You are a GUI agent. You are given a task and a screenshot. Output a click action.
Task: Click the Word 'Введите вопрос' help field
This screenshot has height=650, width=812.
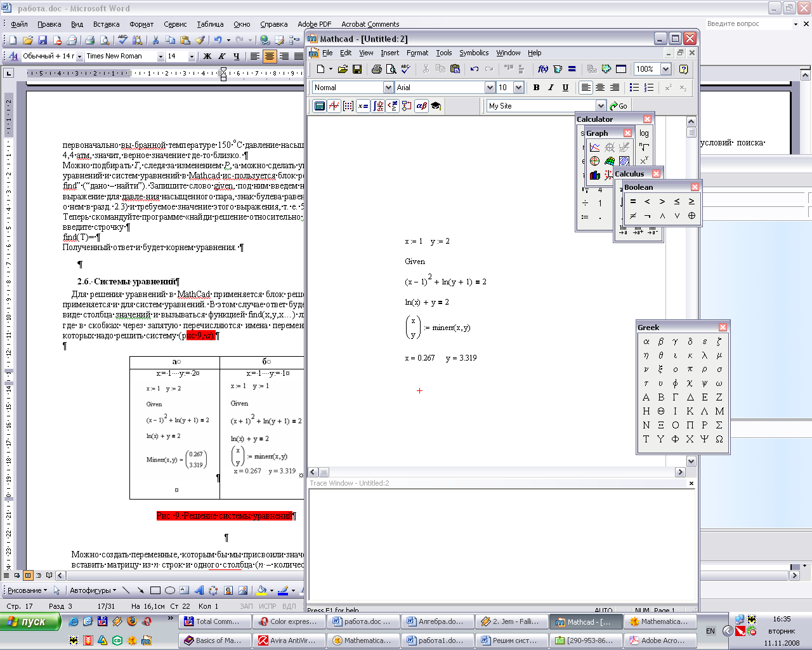[x=749, y=23]
